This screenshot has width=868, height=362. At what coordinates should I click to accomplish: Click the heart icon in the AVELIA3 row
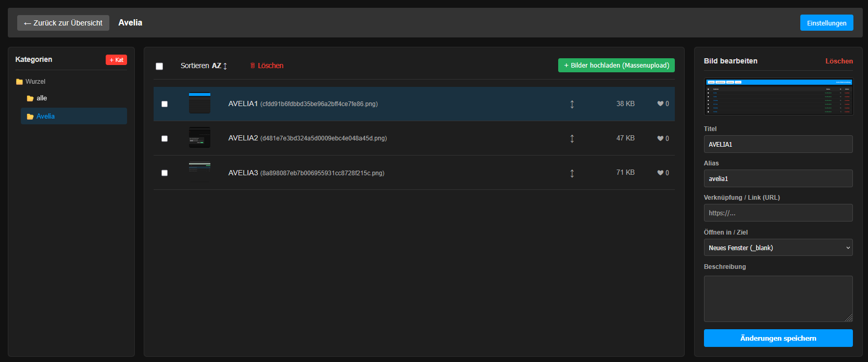(660, 173)
